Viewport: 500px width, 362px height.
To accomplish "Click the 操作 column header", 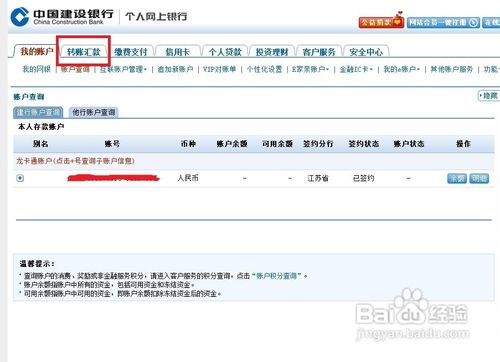I will coord(463,144).
